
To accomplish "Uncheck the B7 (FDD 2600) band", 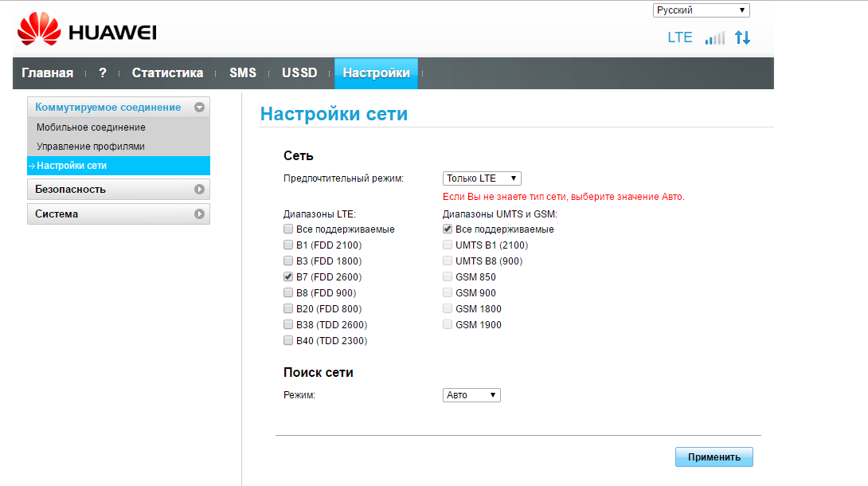I will pyautogui.click(x=288, y=277).
